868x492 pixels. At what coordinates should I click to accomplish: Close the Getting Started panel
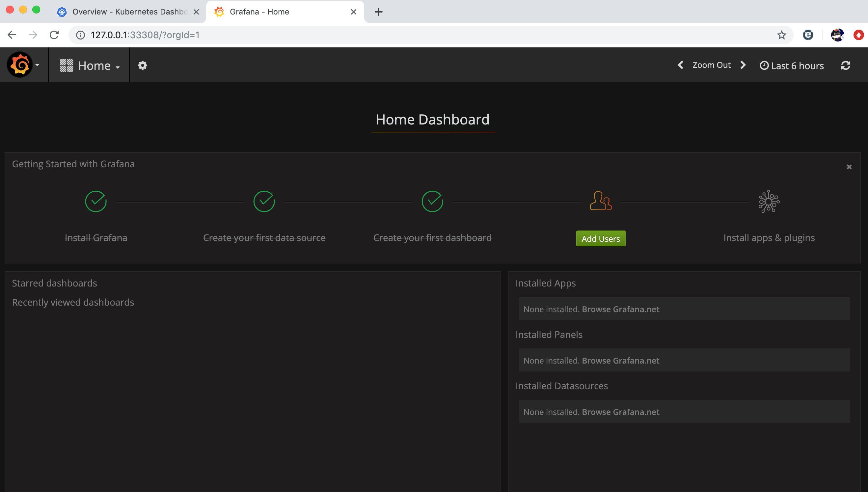(x=849, y=167)
